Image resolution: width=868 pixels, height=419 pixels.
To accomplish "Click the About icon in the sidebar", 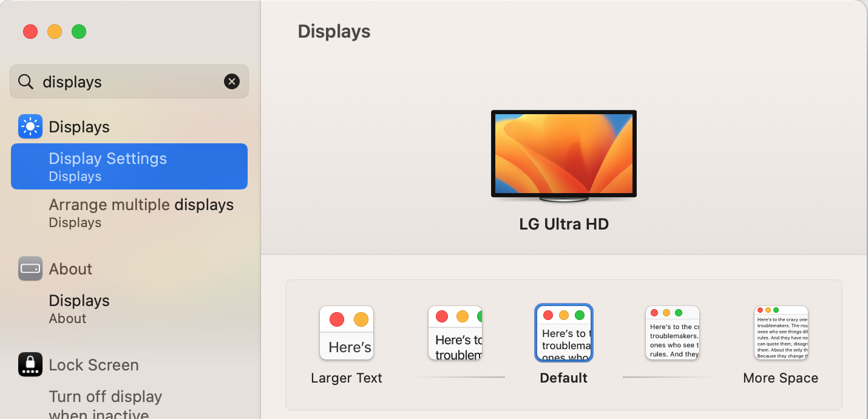I will pyautogui.click(x=30, y=268).
